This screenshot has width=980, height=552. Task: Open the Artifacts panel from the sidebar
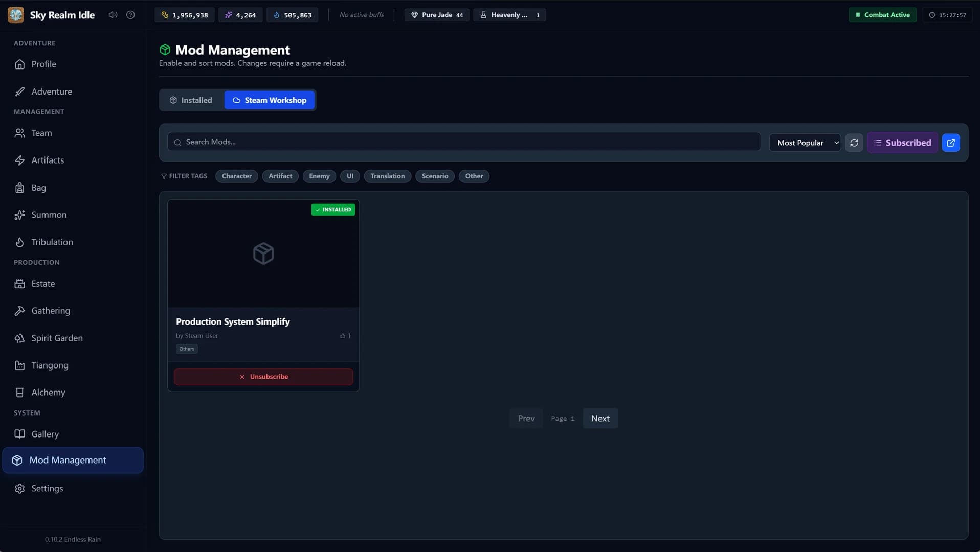point(48,160)
